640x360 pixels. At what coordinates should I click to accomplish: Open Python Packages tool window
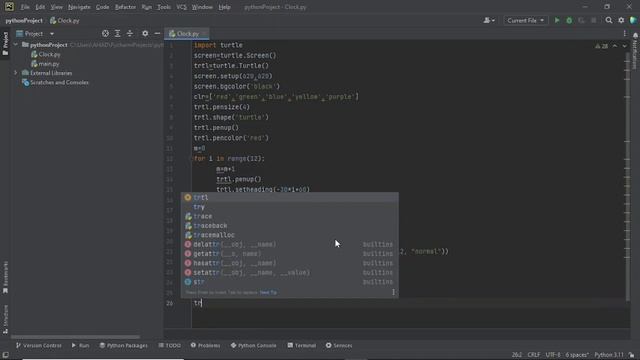(124, 345)
